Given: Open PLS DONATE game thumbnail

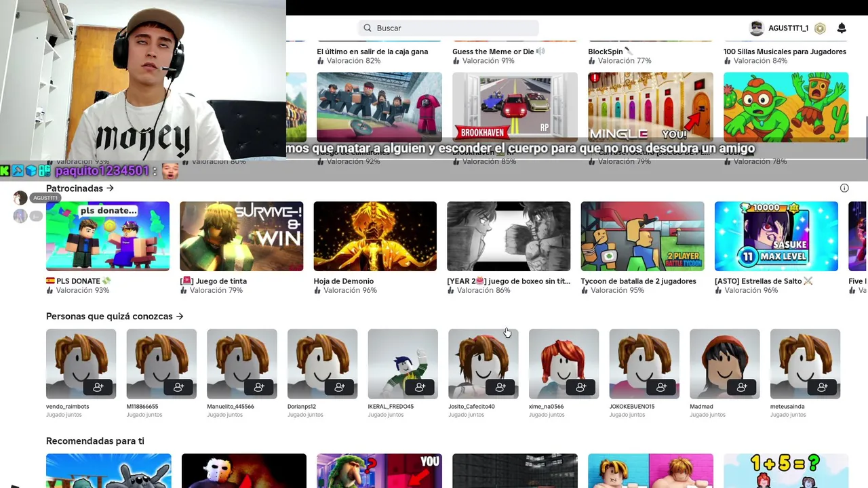Looking at the screenshot, I should pyautogui.click(x=108, y=236).
